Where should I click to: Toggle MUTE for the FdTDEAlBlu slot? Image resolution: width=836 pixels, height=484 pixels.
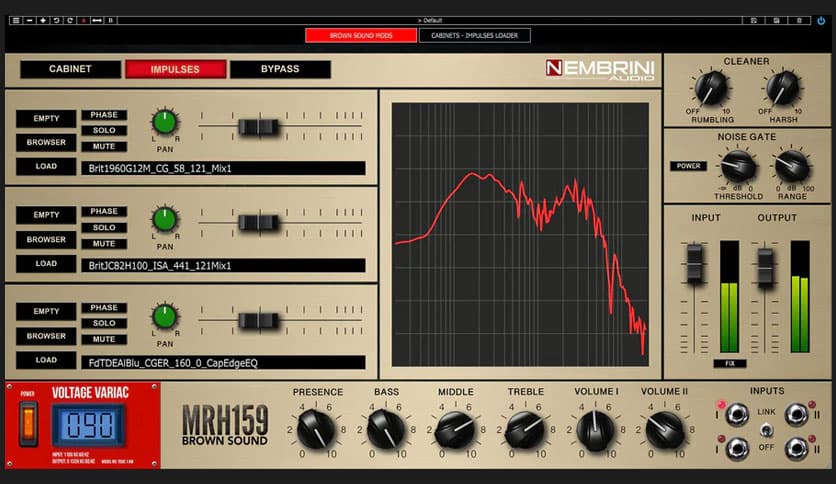(x=104, y=339)
